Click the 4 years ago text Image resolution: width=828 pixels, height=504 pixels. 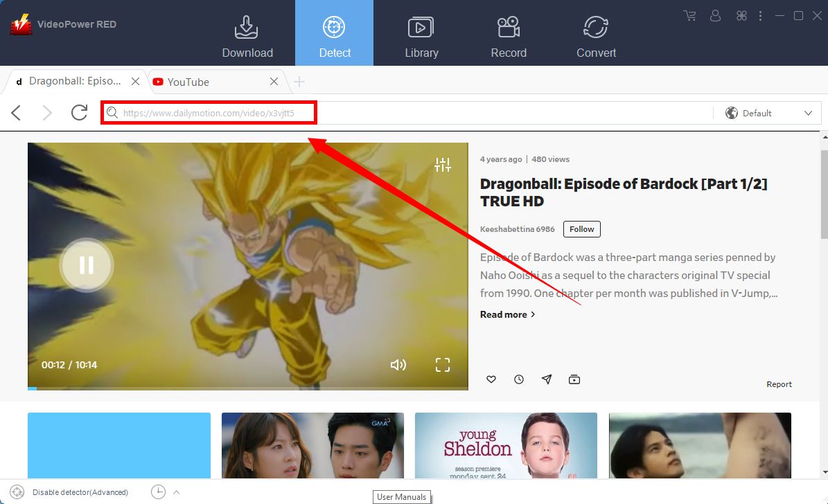(500, 159)
